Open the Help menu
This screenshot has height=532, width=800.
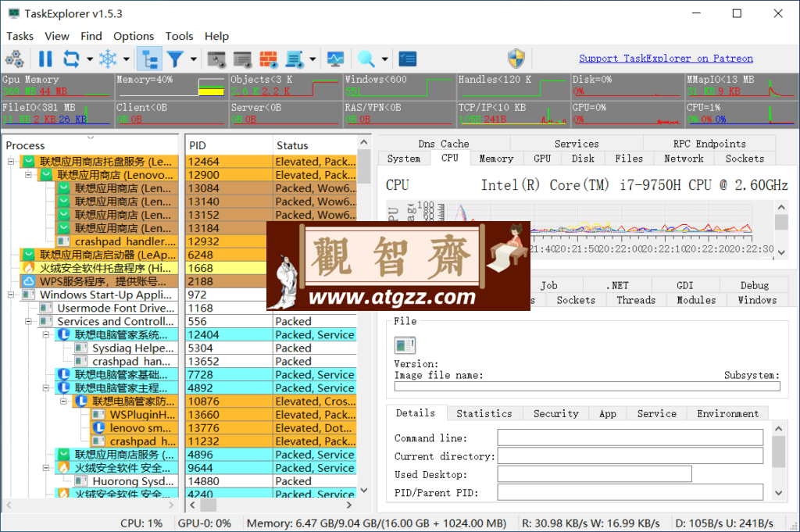pos(217,36)
